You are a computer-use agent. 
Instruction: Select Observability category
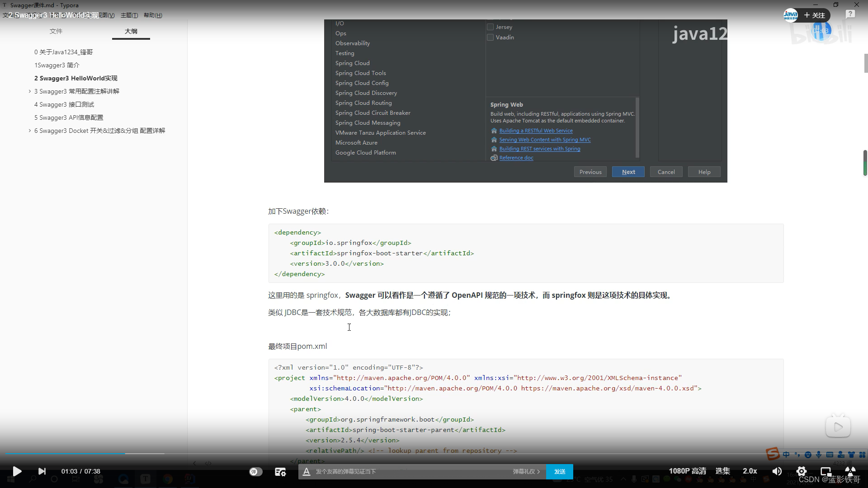(x=353, y=43)
